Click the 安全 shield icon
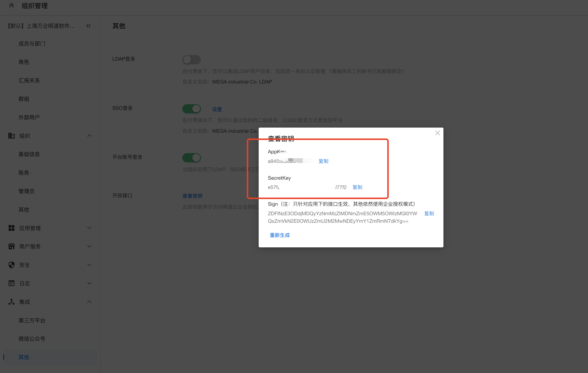 point(11,265)
